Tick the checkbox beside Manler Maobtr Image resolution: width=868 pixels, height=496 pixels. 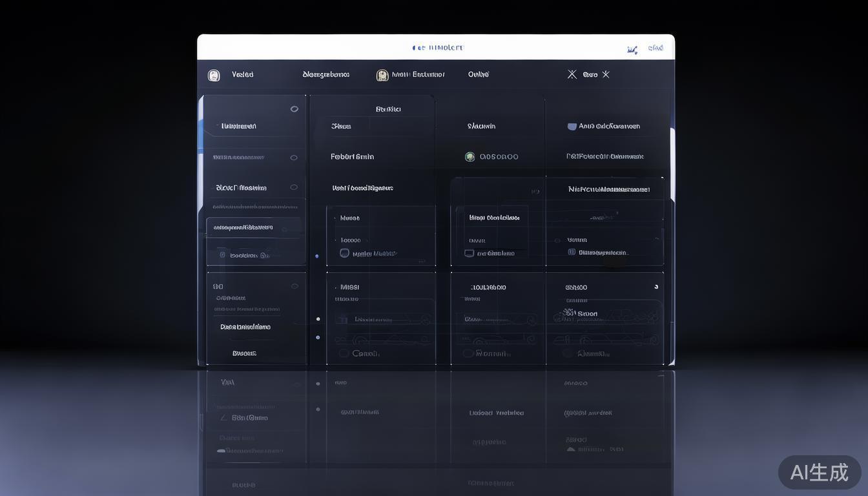coord(344,254)
